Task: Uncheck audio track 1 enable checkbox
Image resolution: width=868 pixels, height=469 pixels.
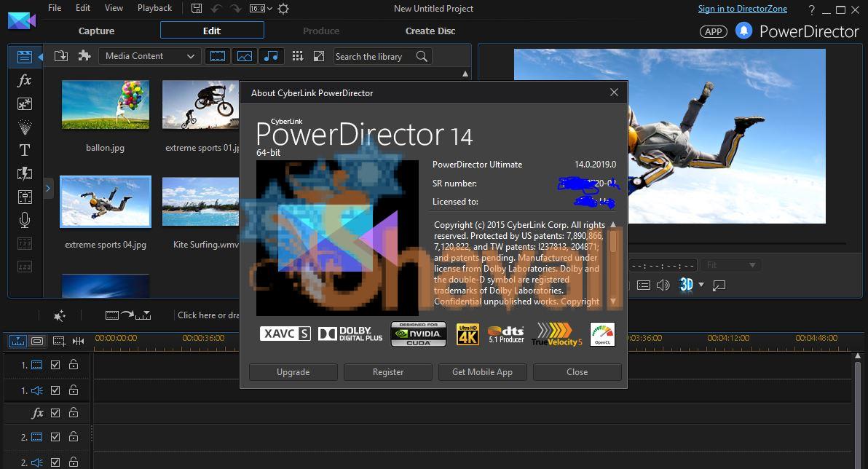Action: (x=55, y=390)
